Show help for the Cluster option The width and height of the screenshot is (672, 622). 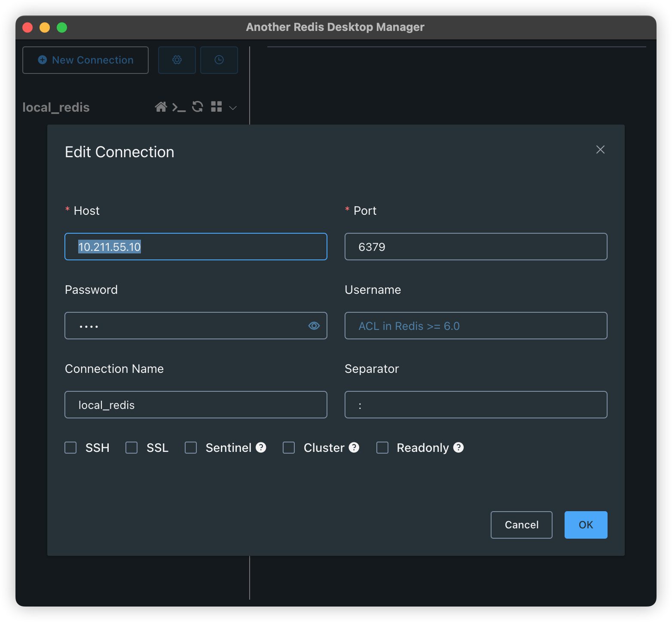[354, 448]
